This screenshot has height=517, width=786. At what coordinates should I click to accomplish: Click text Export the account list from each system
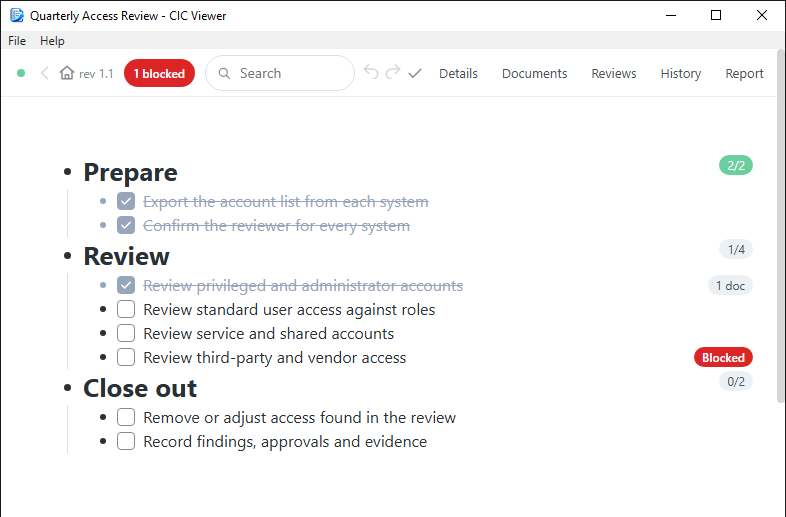pos(286,202)
